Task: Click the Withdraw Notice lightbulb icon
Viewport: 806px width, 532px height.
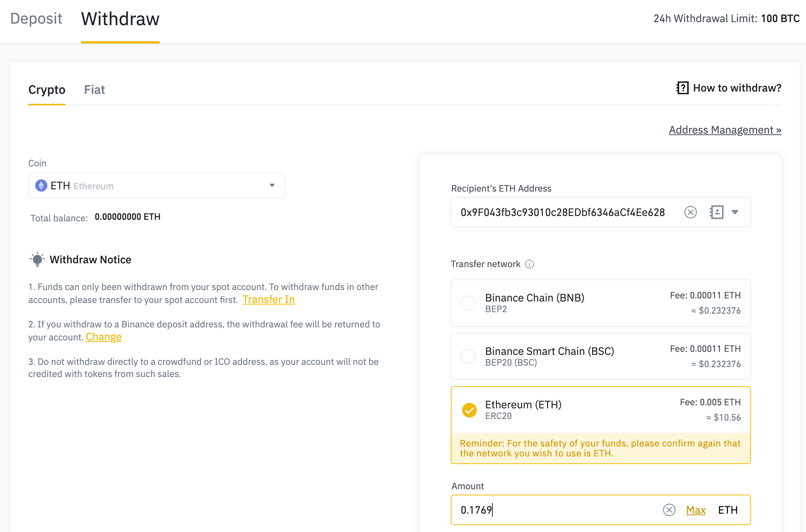Action: pos(37,260)
